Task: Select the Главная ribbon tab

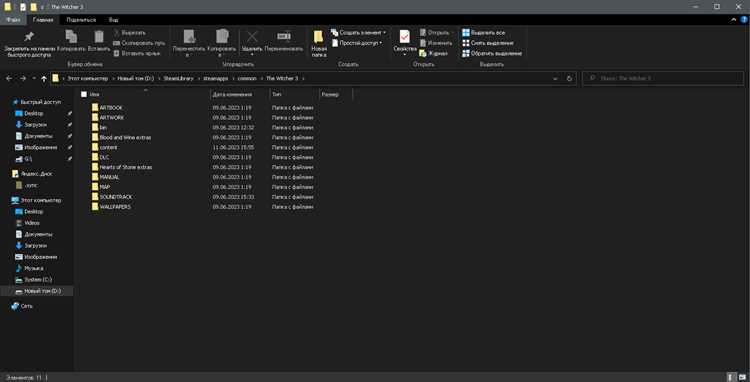Action: coord(43,20)
